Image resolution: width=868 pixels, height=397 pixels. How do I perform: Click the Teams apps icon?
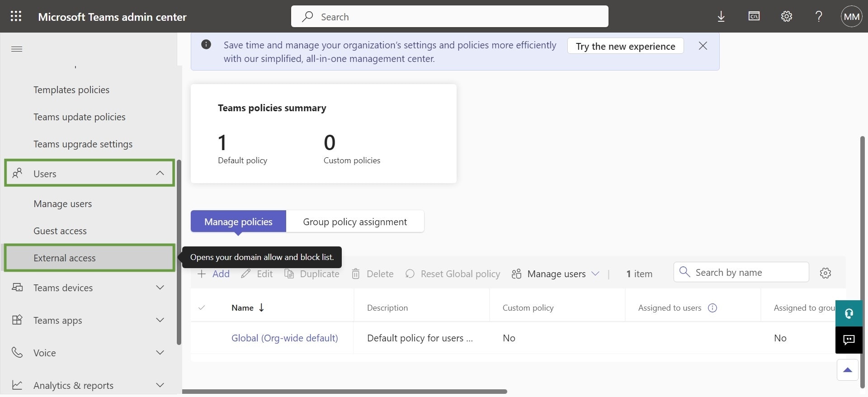pos(17,320)
